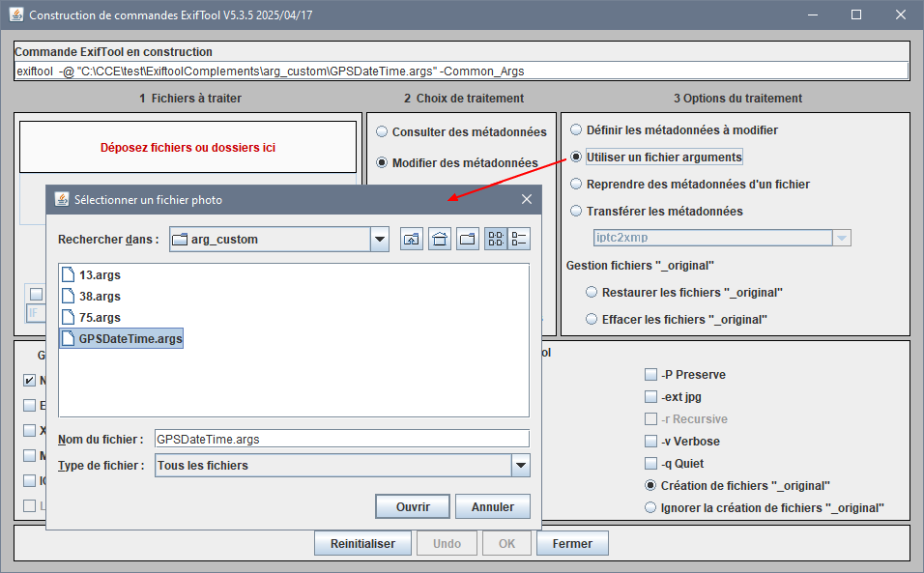Go up one folder level in file dialog
This screenshot has height=573, width=924.
coord(412,239)
